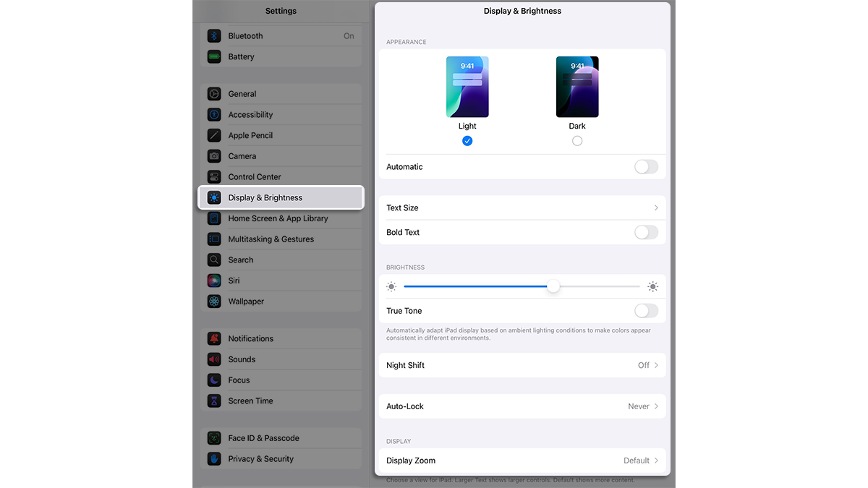
Task: Open Focus settings row
Action: point(281,380)
